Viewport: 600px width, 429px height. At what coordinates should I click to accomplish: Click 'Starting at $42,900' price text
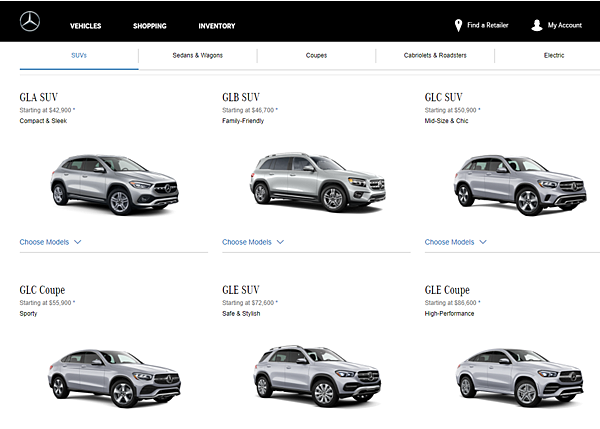(x=46, y=110)
